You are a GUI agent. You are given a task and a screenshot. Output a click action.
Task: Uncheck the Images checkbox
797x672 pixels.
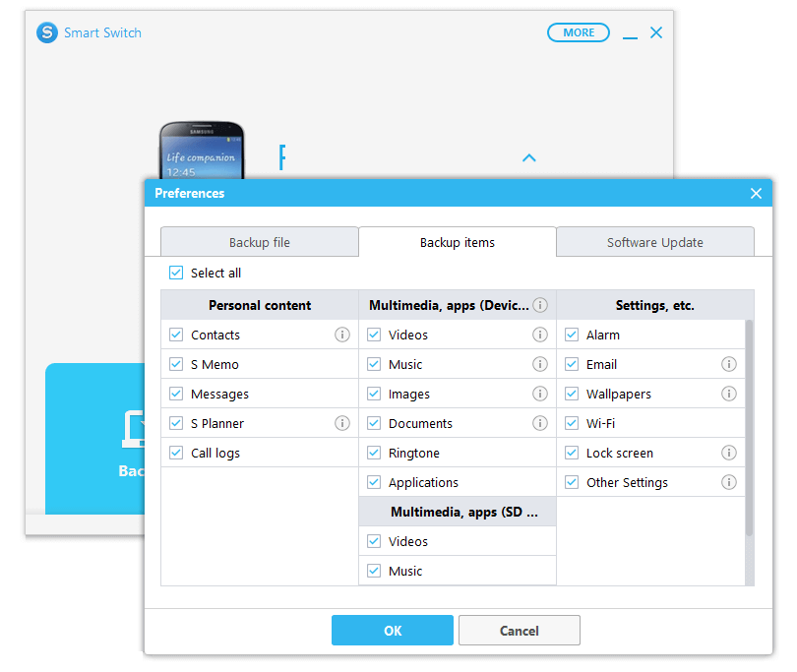(374, 394)
